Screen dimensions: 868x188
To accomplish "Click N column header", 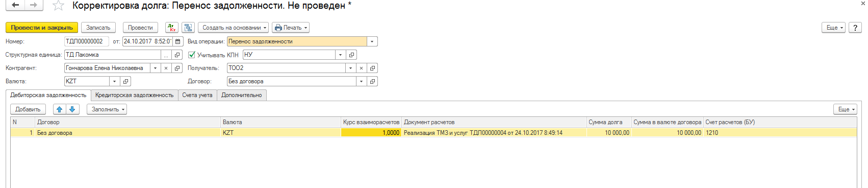I will [23, 122].
